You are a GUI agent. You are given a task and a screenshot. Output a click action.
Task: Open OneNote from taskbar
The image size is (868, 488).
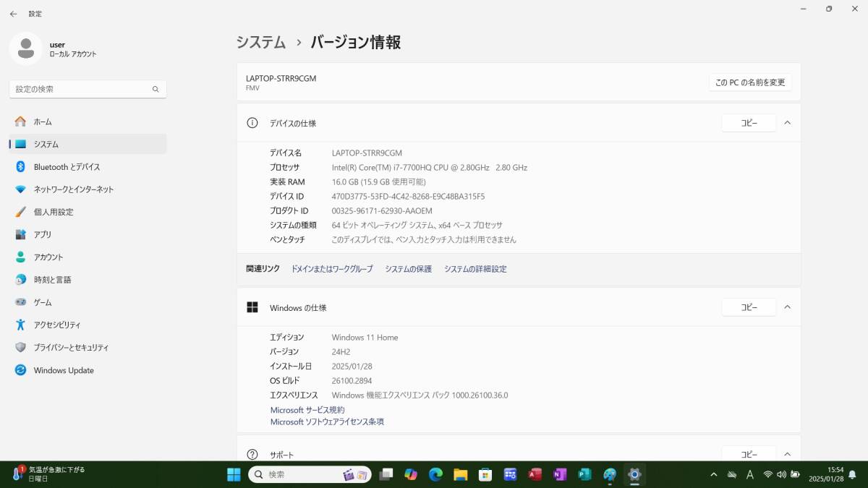[x=560, y=474]
